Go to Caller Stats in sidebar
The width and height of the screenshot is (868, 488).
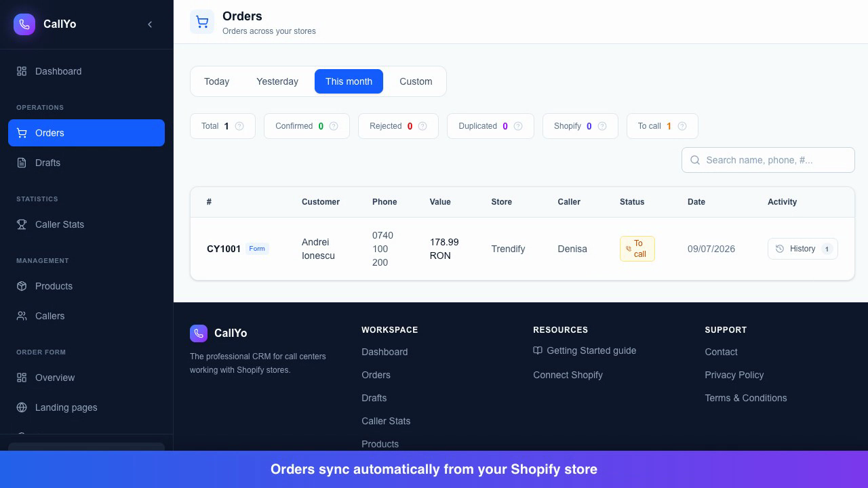[x=86, y=224]
